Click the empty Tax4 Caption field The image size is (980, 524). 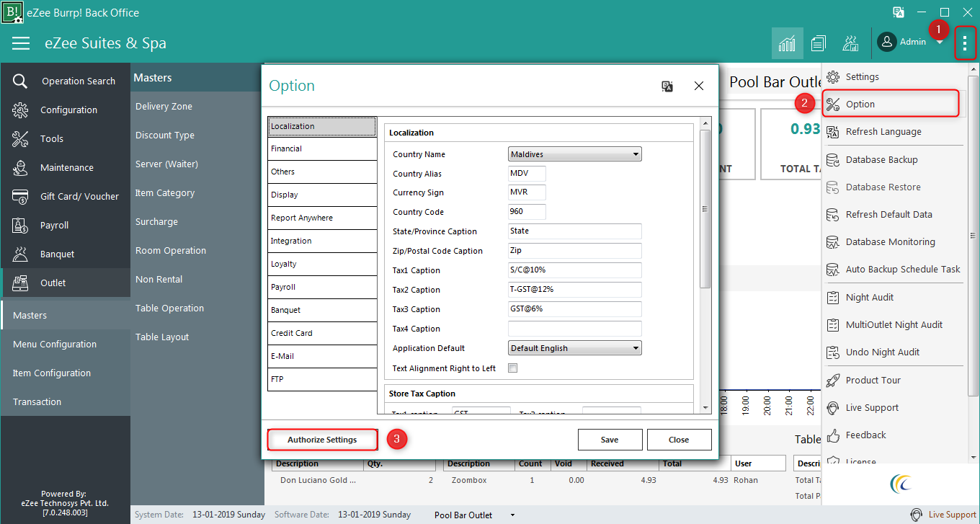575,329
